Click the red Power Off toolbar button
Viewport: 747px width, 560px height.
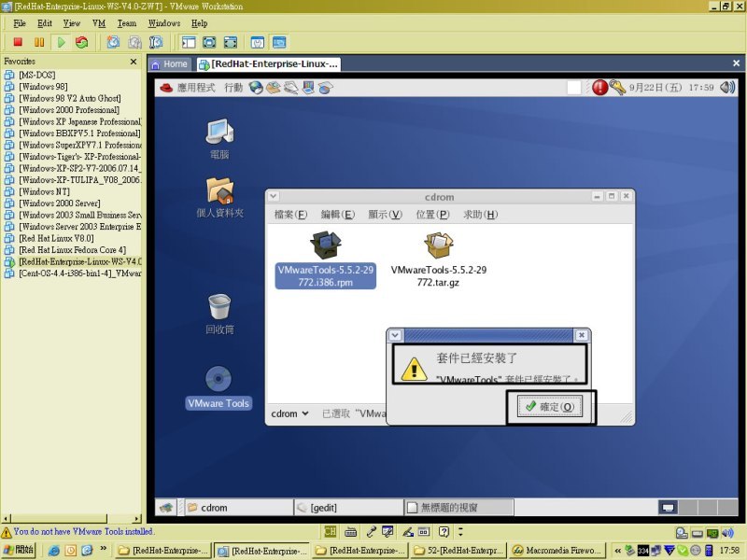[x=18, y=42]
